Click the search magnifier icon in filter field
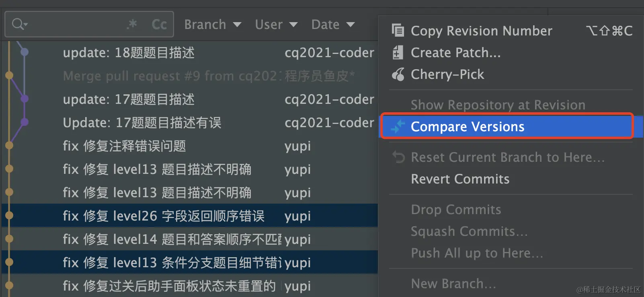 click(x=19, y=24)
